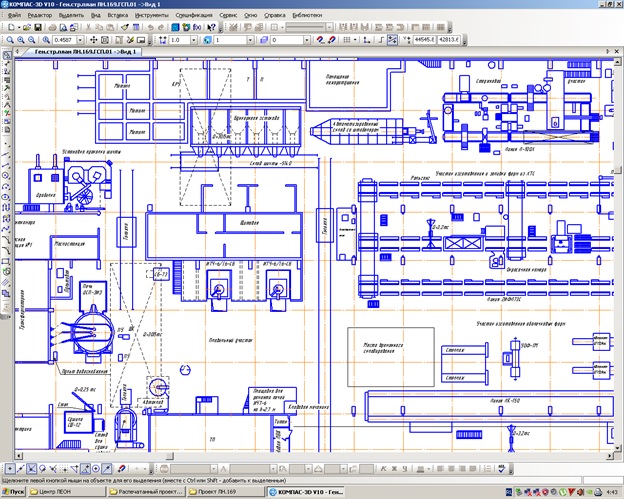Switch to Проект ЛН.169 taskbar window

point(226,492)
